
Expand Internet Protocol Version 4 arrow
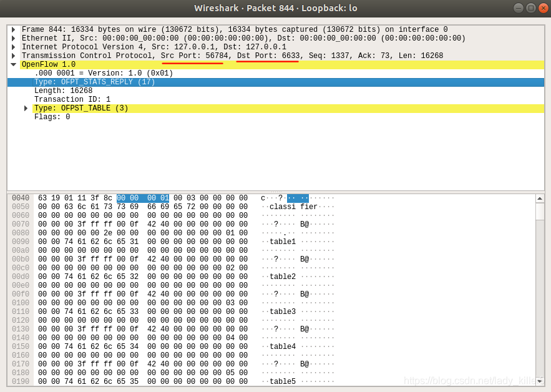pyautogui.click(x=13, y=47)
